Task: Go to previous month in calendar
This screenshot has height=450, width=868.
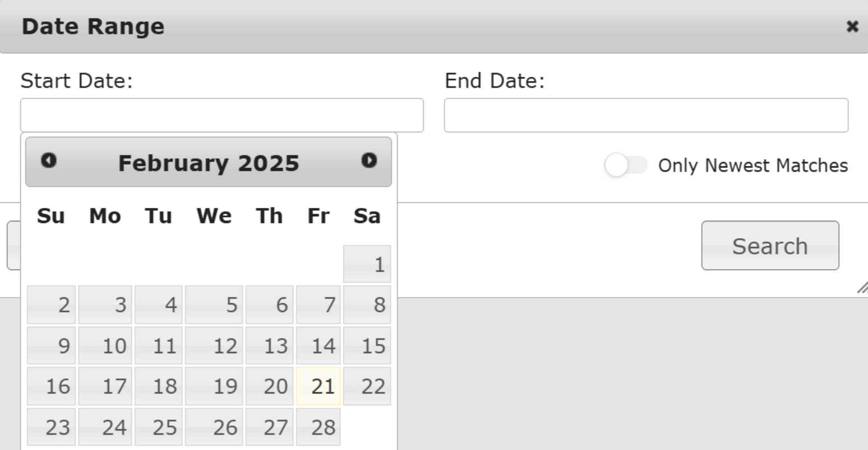Action: click(49, 160)
